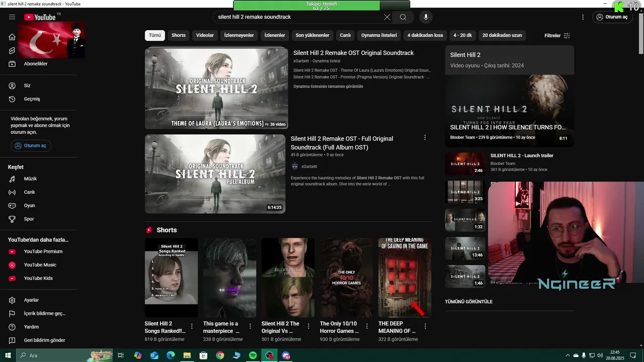Select the Videolar filter chip
644x362 pixels.
(205, 36)
